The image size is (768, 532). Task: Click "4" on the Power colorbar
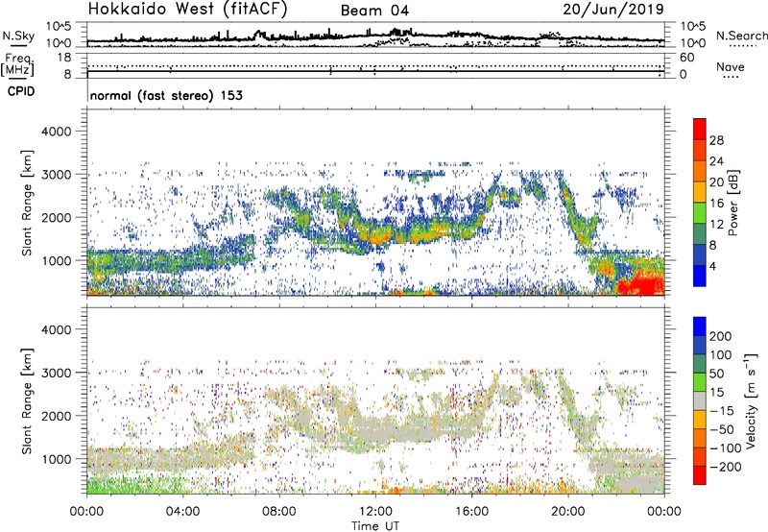pyautogui.click(x=712, y=266)
